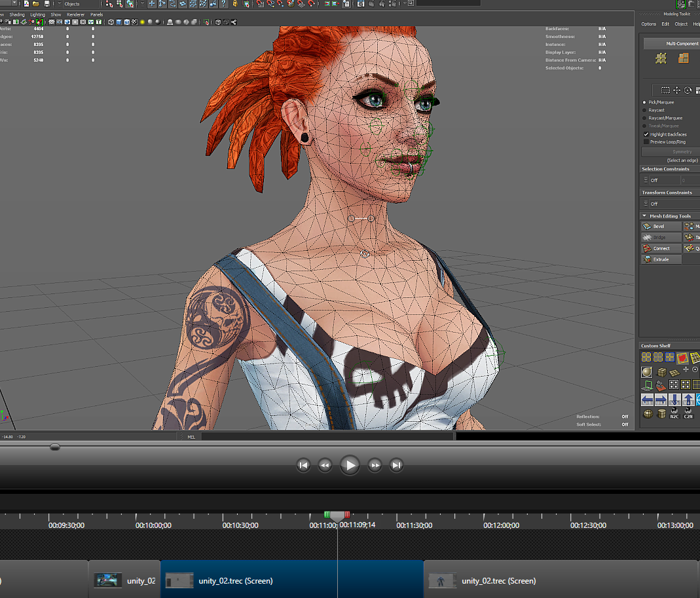700x598 pixels.
Task: Click the green frame plane icon in Custom Shelf
Action: tap(648, 385)
